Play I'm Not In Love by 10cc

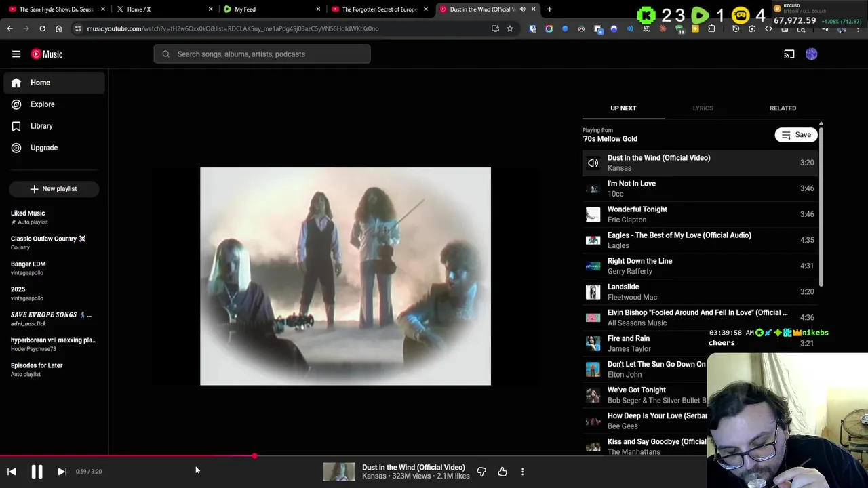[700, 188]
